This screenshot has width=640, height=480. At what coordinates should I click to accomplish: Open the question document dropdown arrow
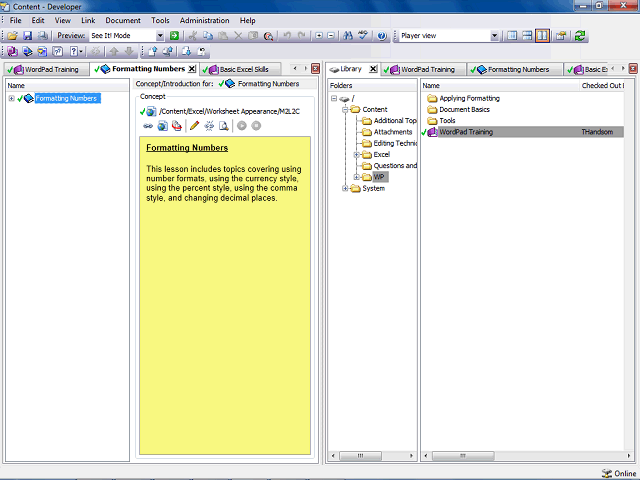coord(81,51)
